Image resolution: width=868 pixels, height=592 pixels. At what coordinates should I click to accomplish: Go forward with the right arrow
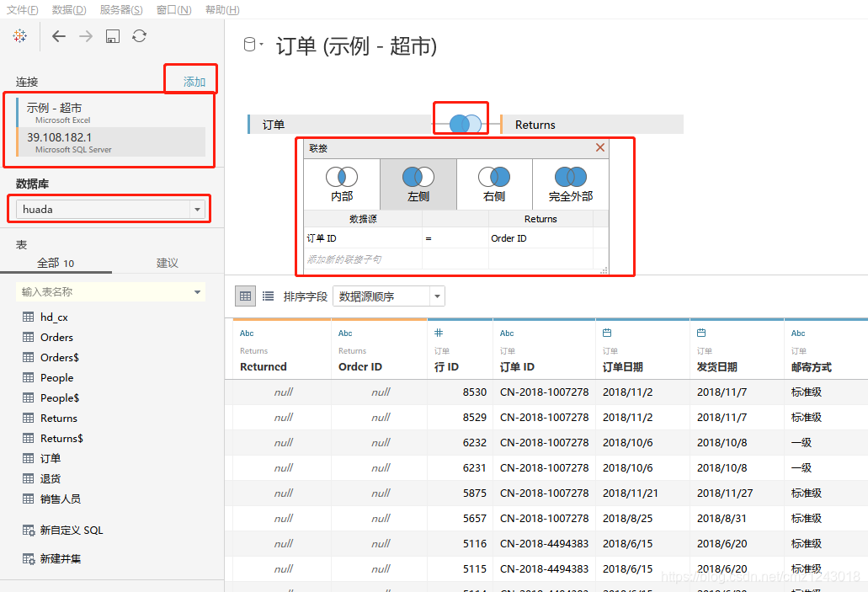86,36
